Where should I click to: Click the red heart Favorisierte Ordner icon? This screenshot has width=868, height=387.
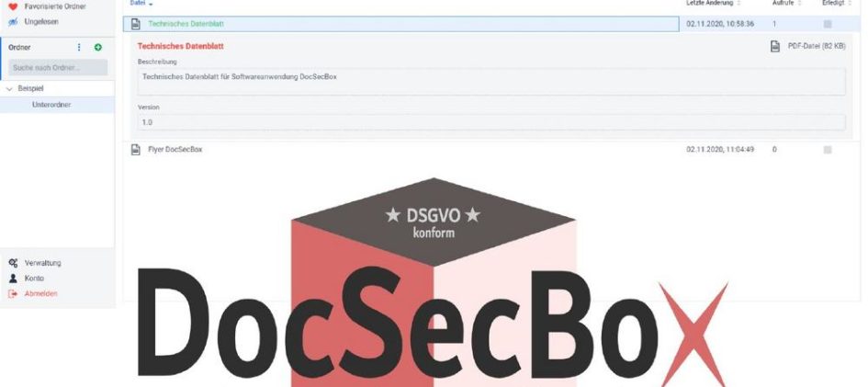[13, 6]
